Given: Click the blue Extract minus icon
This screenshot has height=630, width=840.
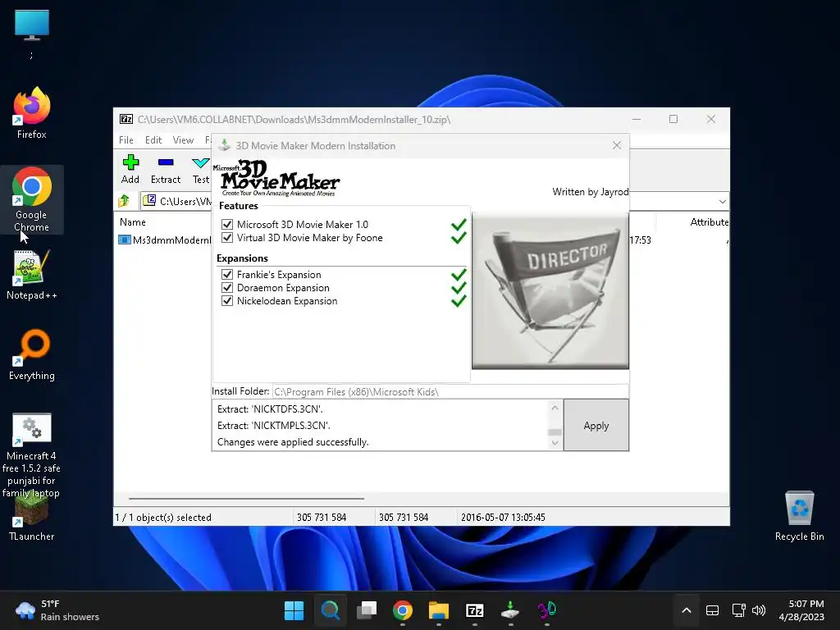Looking at the screenshot, I should pos(166,162).
